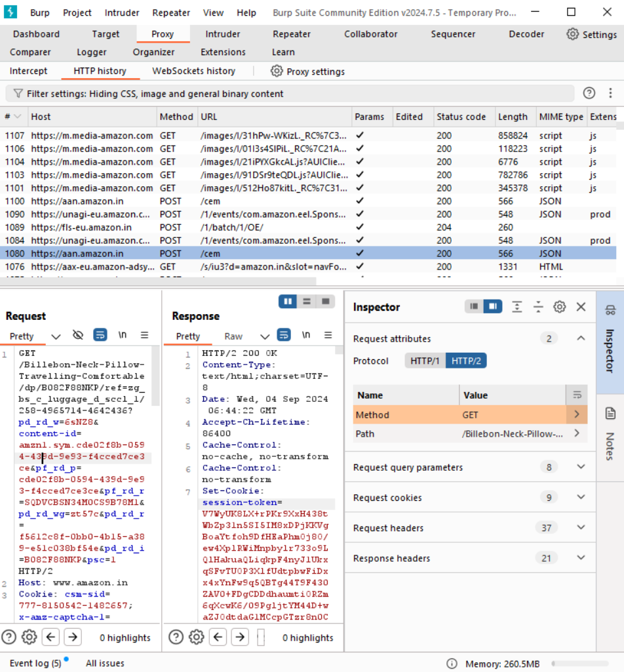Open Request view dropdown next to Pretty
The height and width of the screenshot is (672, 624).
[x=56, y=336]
